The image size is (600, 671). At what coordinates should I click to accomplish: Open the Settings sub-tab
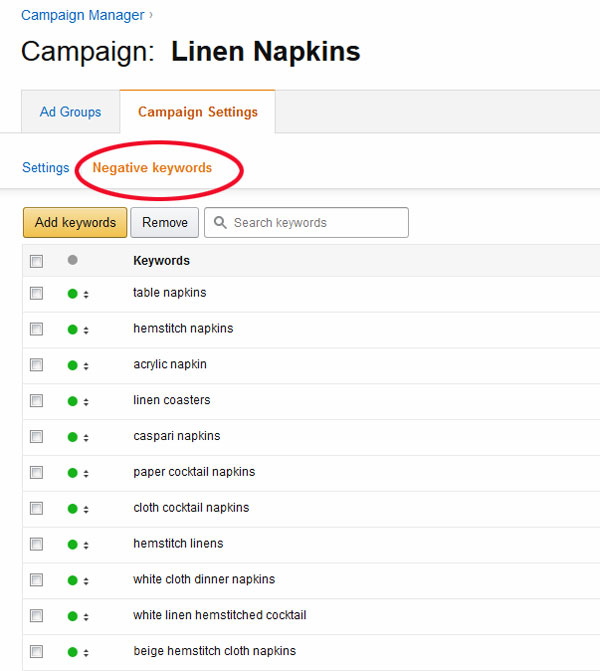tap(46, 167)
